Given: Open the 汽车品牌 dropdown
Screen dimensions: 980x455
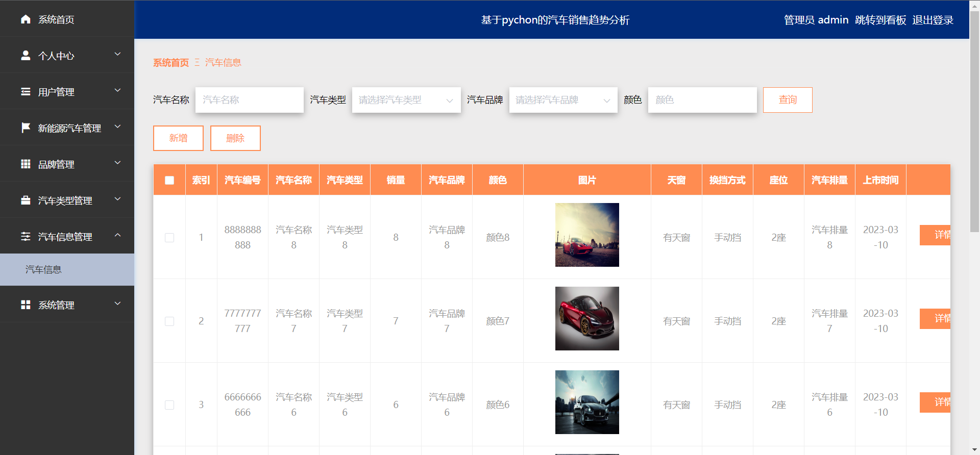Looking at the screenshot, I should click(x=563, y=100).
